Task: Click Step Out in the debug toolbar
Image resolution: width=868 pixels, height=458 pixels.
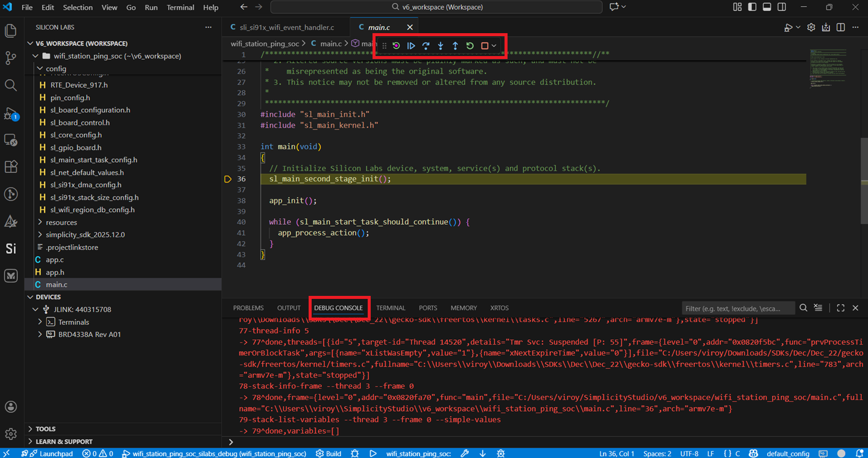Action: click(x=455, y=45)
